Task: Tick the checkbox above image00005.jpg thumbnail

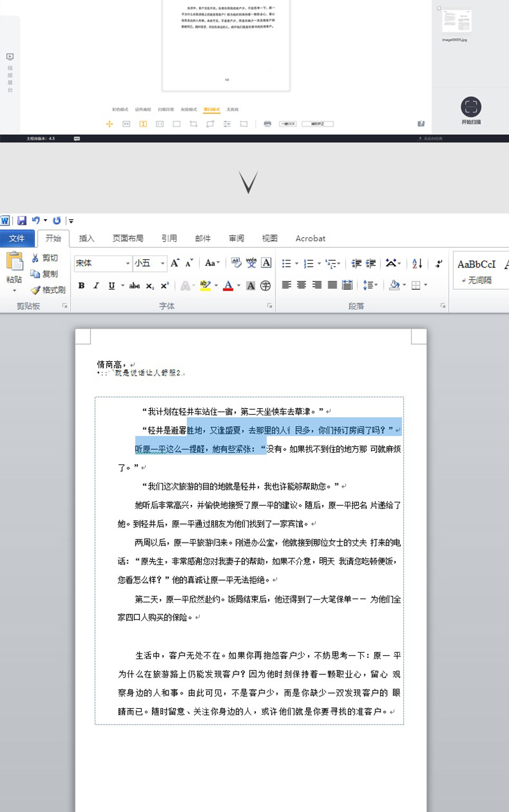Action: [438, 8]
